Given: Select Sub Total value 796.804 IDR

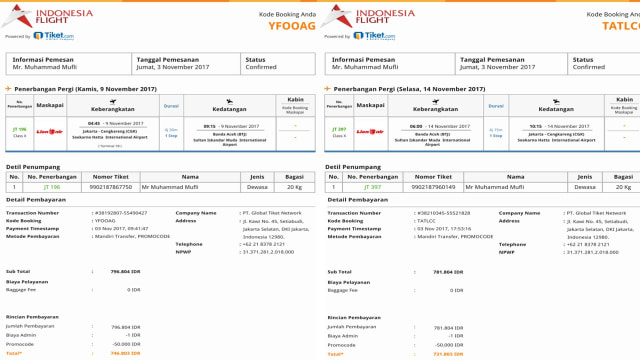Looking at the screenshot, I should tap(125, 271).
